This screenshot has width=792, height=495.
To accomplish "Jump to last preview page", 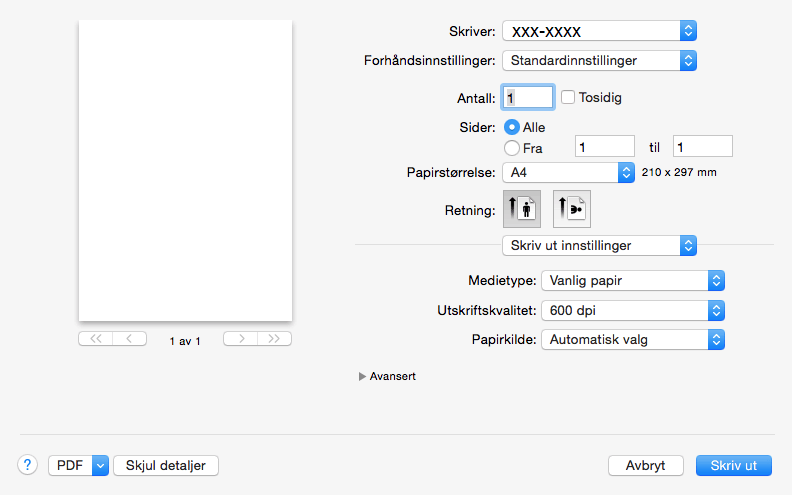I will [x=274, y=339].
